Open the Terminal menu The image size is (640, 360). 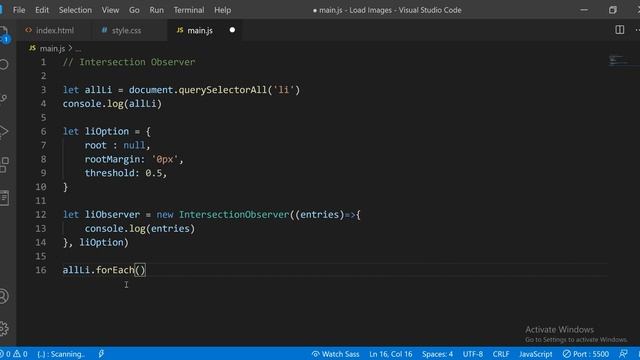click(189, 10)
